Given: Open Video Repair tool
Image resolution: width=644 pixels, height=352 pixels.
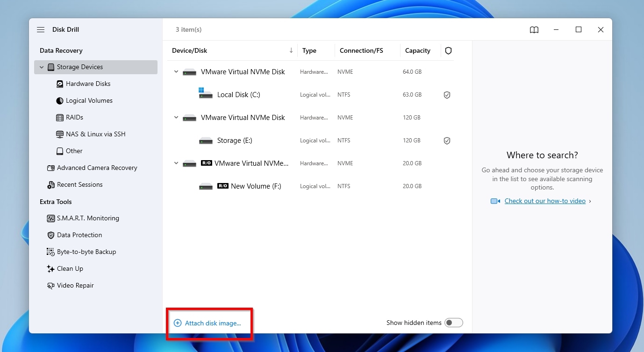Looking at the screenshot, I should coord(75,286).
